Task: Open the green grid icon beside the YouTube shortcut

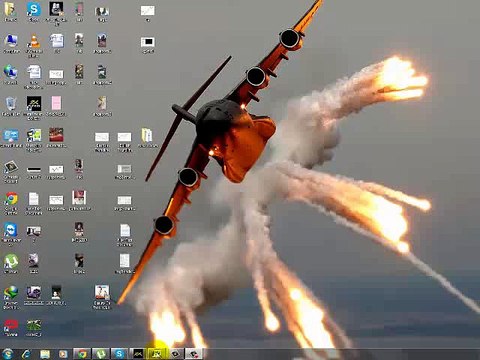Action: tap(34, 324)
